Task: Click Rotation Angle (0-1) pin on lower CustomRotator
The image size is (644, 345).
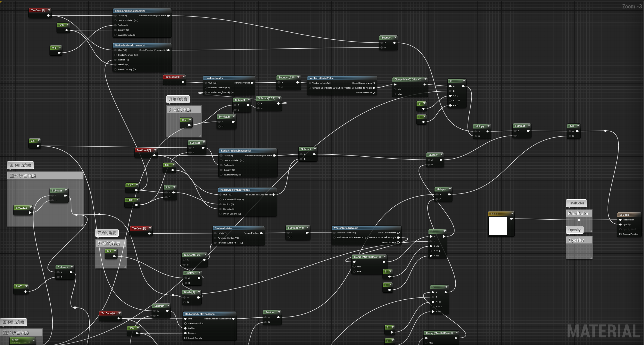Action: pos(215,243)
